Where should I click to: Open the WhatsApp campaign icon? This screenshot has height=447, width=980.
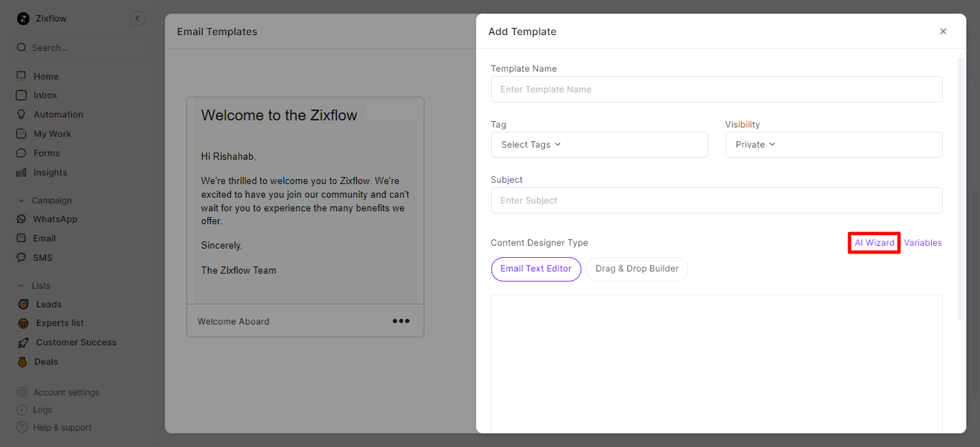(x=22, y=219)
